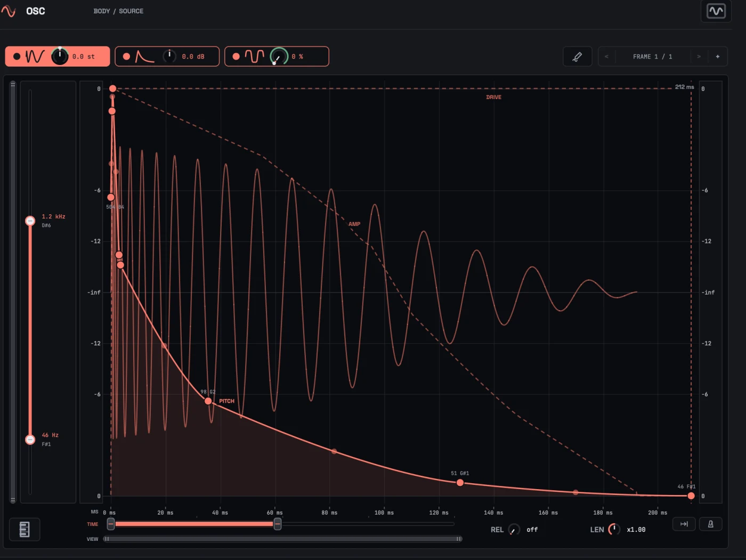746x560 pixels.
Task: Click the 46 Hz lower pitch range handle
Action: tap(30, 440)
